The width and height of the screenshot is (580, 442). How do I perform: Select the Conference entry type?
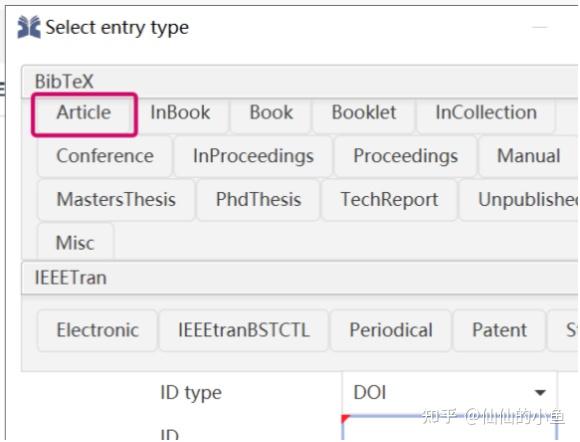pos(105,156)
